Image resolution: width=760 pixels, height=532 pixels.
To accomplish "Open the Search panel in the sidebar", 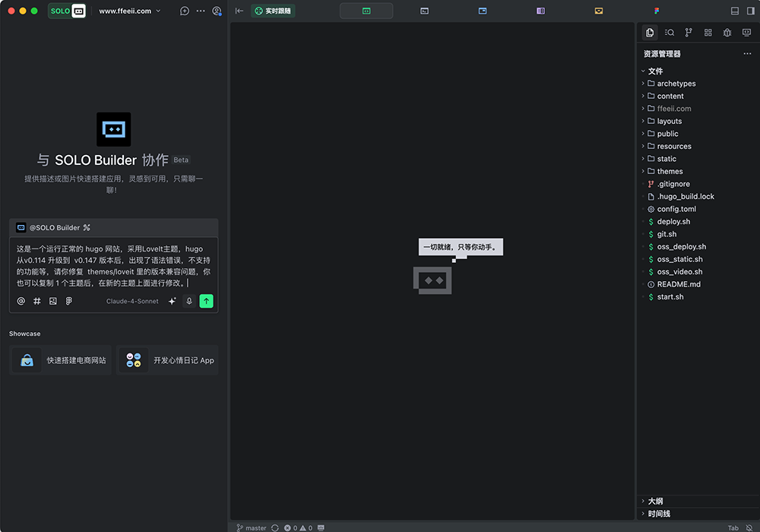I will click(x=669, y=33).
